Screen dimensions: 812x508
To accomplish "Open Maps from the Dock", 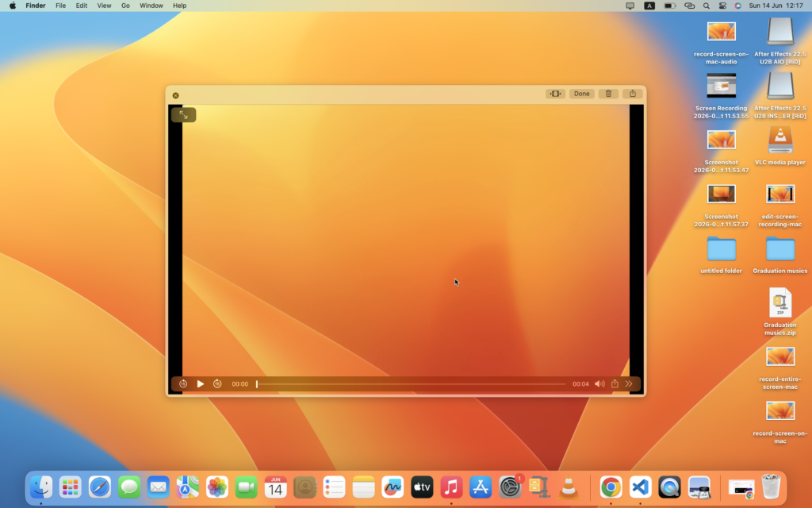I will click(187, 487).
